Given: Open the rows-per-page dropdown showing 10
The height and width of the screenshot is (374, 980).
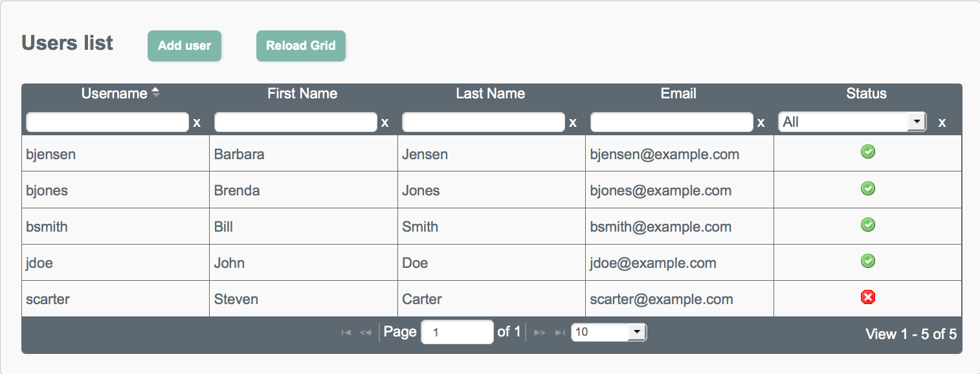Looking at the screenshot, I should pyautogui.click(x=608, y=332).
